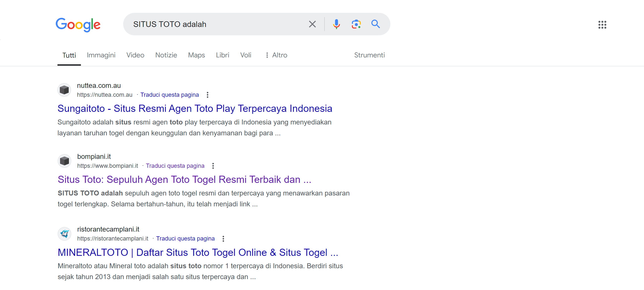Viewport: 644px width, 290px height.
Task: Click the nuttea.com.au site favicon
Action: [x=64, y=90]
